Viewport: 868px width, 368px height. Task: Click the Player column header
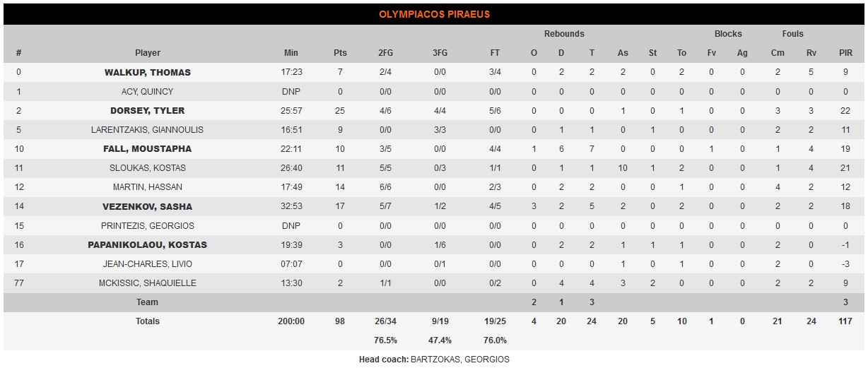point(147,53)
